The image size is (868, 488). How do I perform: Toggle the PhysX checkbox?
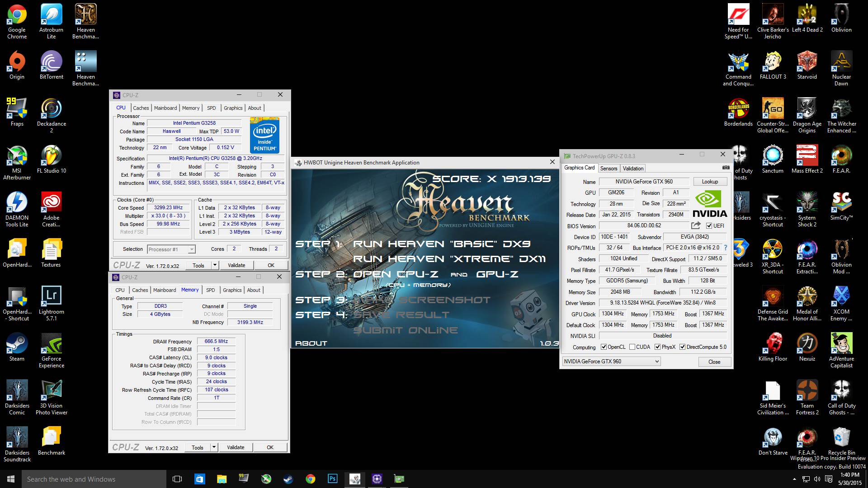click(657, 347)
